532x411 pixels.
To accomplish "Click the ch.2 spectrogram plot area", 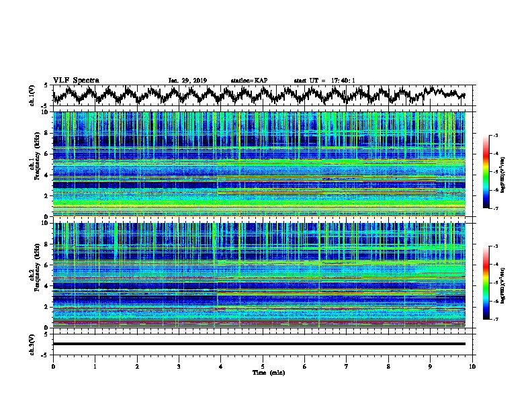I will (x=259, y=275).
